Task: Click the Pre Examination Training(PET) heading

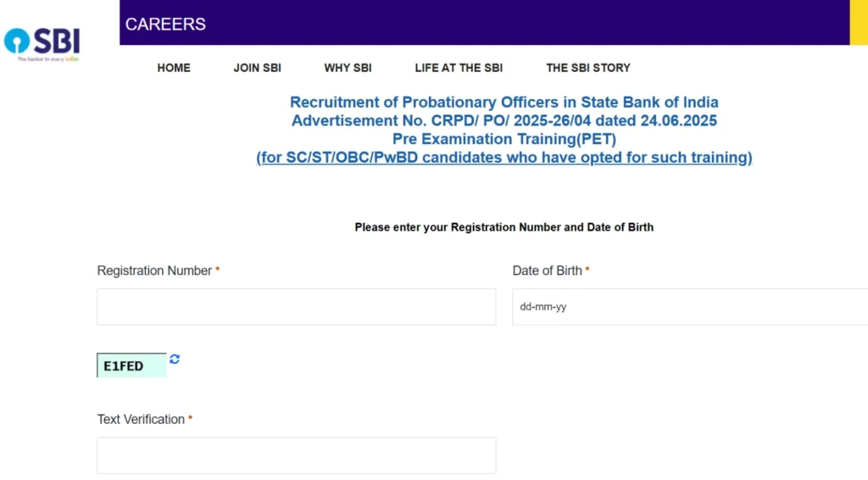Action: coord(504,139)
